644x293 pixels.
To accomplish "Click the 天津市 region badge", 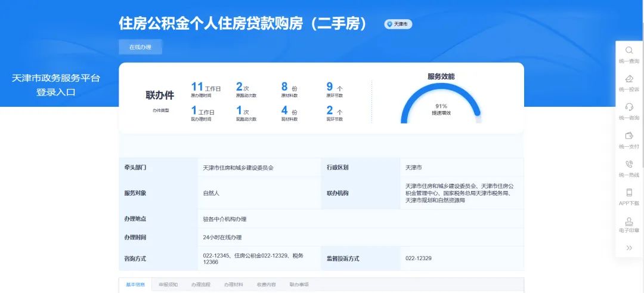I will [x=398, y=24].
